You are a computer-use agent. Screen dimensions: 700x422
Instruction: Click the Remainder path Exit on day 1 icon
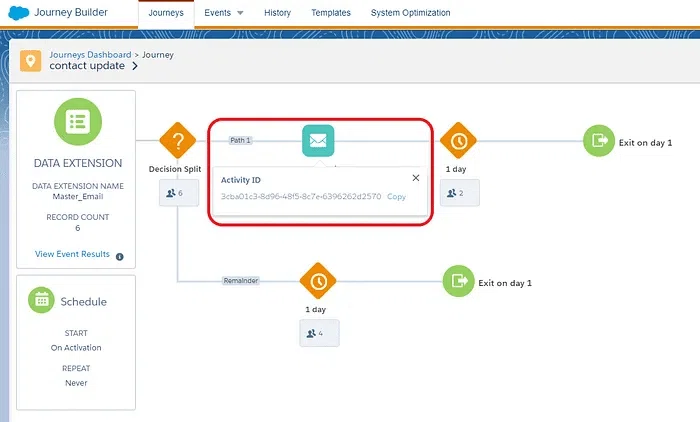click(x=458, y=281)
